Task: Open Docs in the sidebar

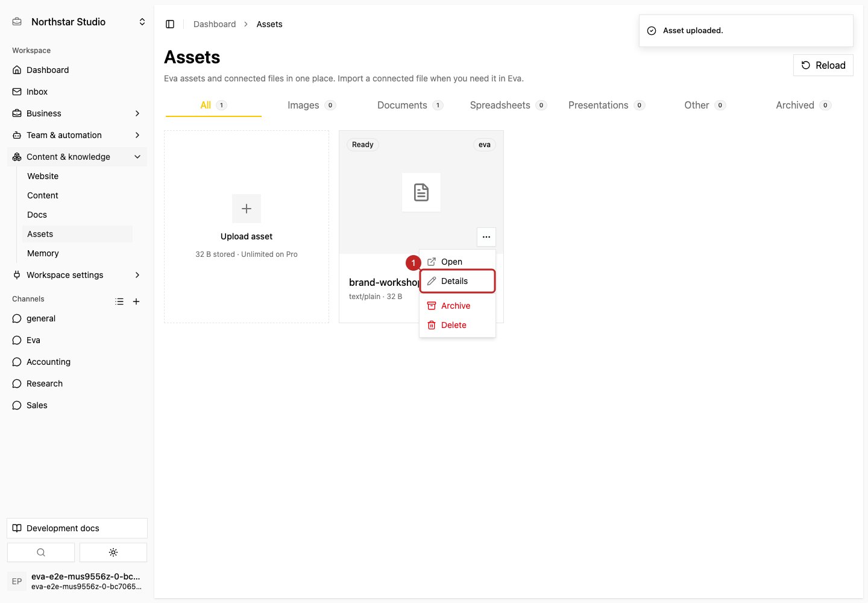Action: coord(77,215)
